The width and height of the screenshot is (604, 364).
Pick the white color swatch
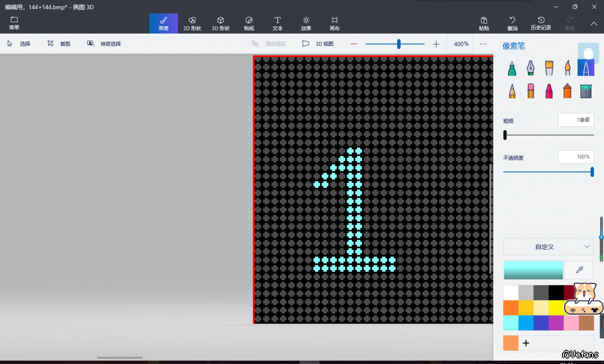pyautogui.click(x=511, y=293)
